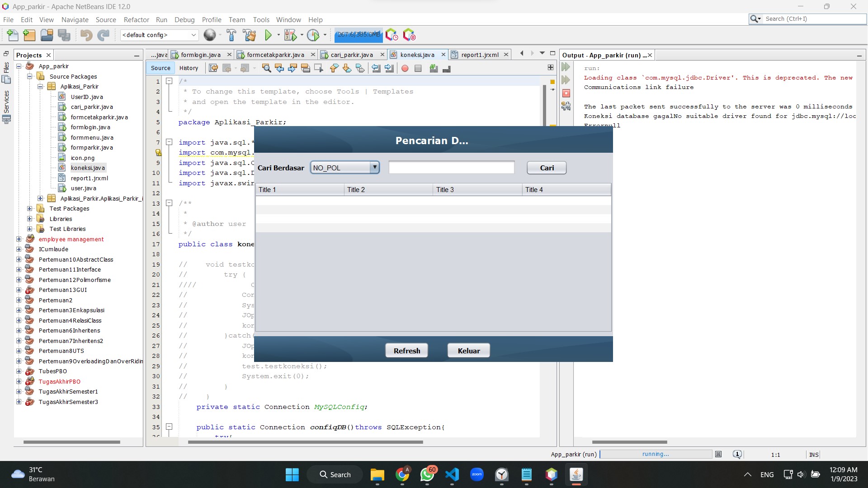
Task: Click the globe browser icon in toolbar
Action: click(x=209, y=35)
